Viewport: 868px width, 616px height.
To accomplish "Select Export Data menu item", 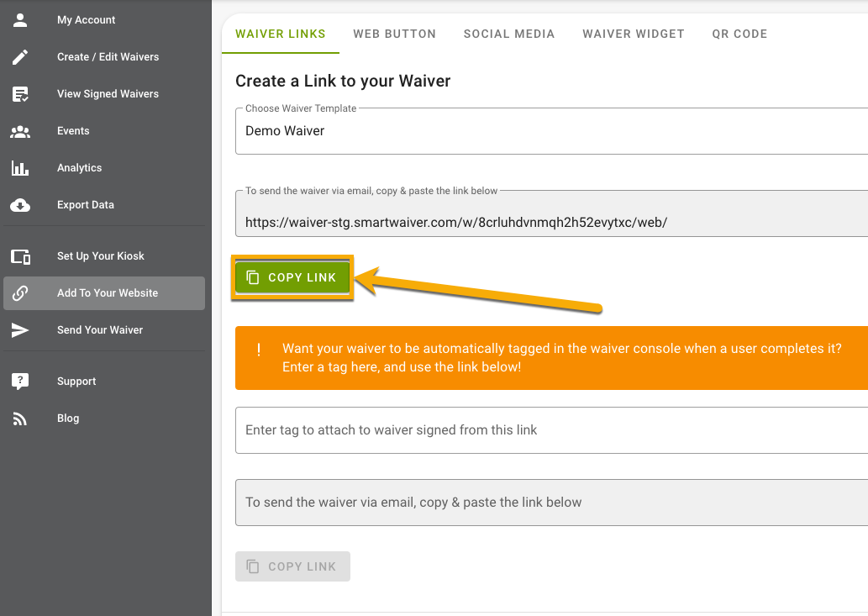I will (104, 205).
